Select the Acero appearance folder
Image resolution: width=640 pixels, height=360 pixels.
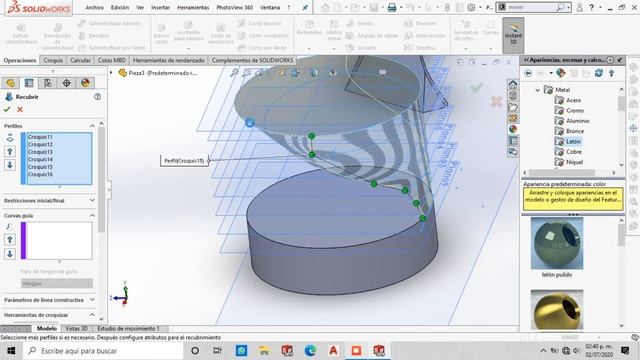[573, 100]
